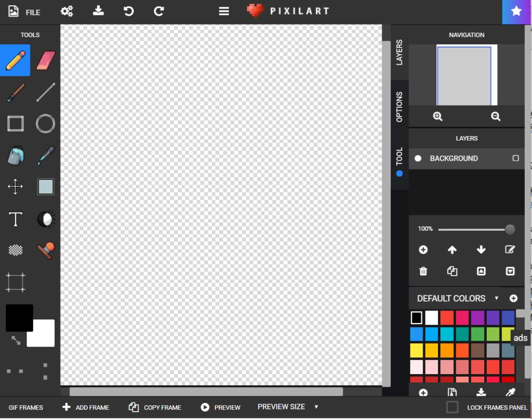Expand the PREVIEW SIZE dropdown

coord(288,407)
